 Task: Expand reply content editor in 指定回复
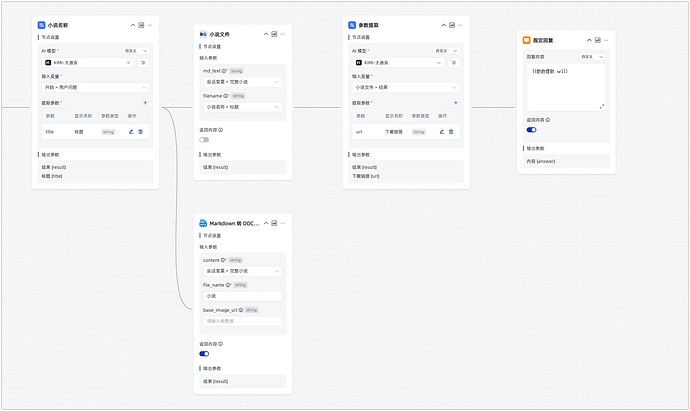(602, 106)
